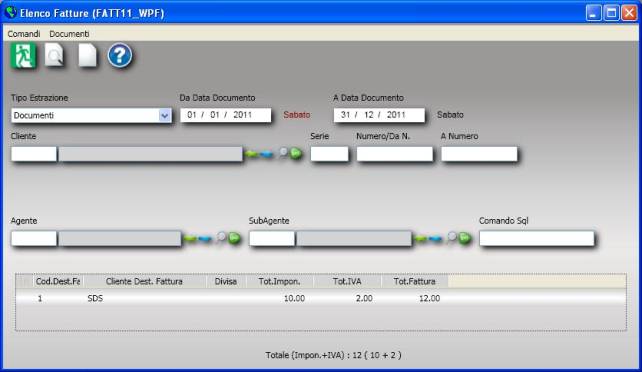642x372 pixels.
Task: Click the green go arrow beside SubAgente
Action: pyautogui.click(x=464, y=238)
